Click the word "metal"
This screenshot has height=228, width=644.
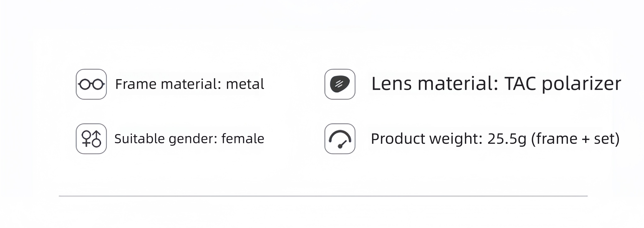pyautogui.click(x=245, y=84)
